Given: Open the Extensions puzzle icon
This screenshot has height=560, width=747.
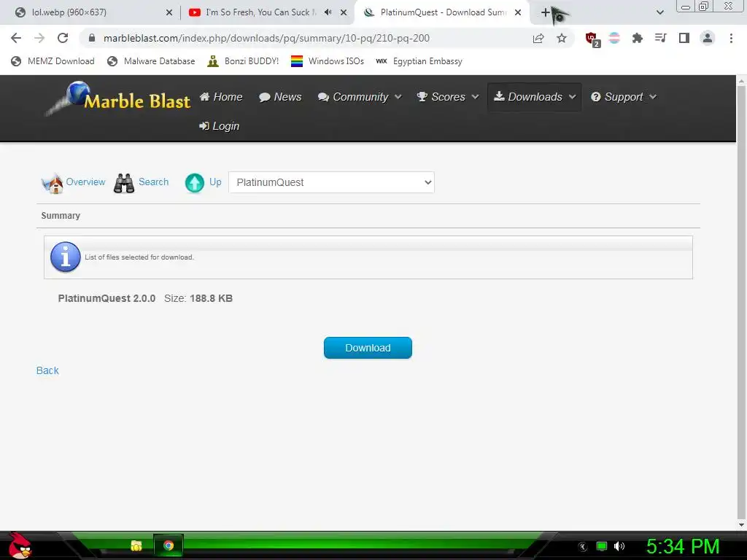Looking at the screenshot, I should point(638,38).
